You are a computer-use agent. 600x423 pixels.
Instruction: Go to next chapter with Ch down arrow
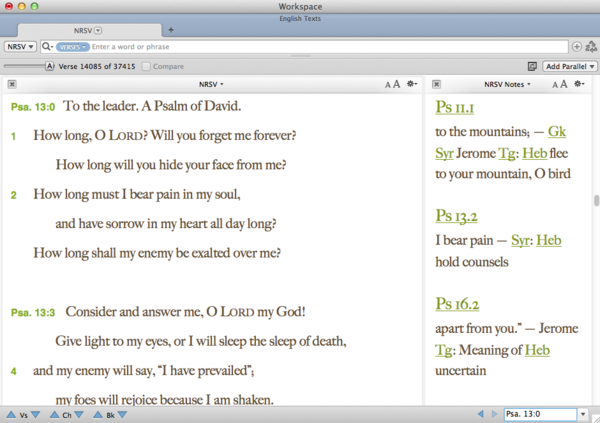click(79, 415)
